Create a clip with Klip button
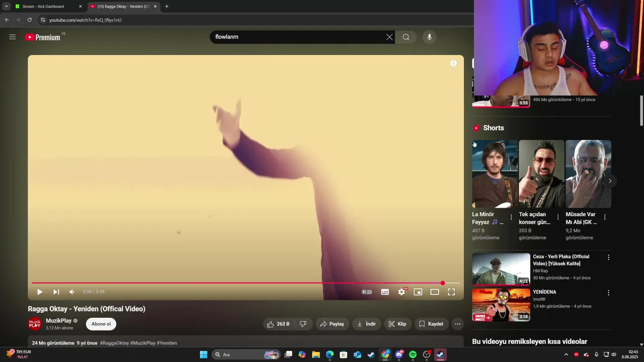This screenshot has width=644, height=362. (397, 324)
